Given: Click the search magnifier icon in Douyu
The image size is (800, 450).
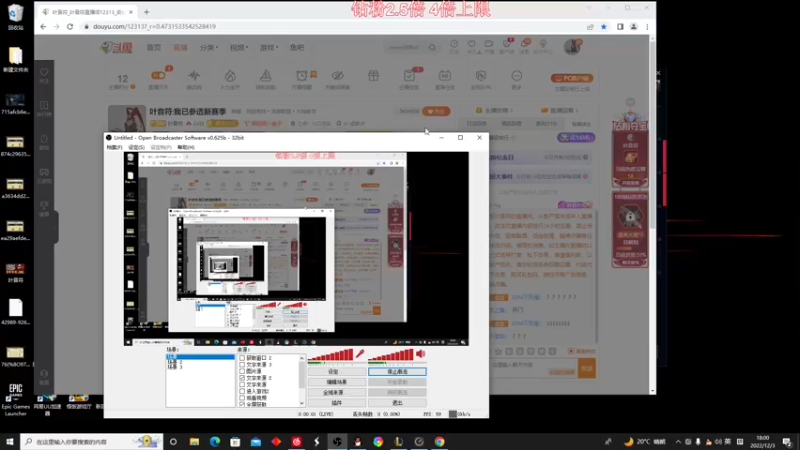Looking at the screenshot, I should (432, 47).
